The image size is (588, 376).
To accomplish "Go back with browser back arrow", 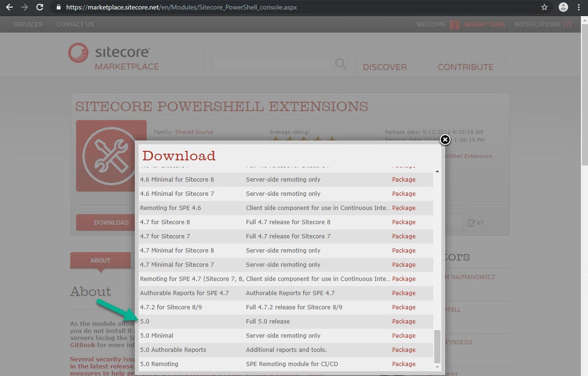I will (x=9, y=8).
